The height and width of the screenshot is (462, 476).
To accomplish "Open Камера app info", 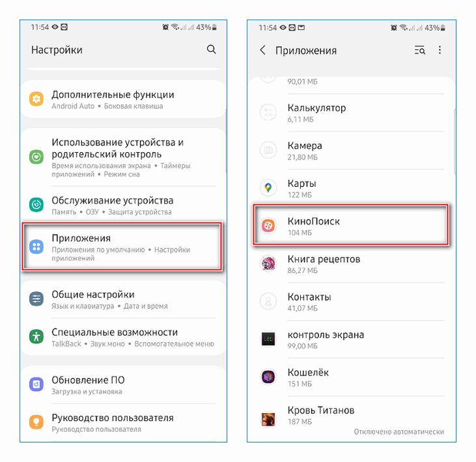I will pos(352,150).
